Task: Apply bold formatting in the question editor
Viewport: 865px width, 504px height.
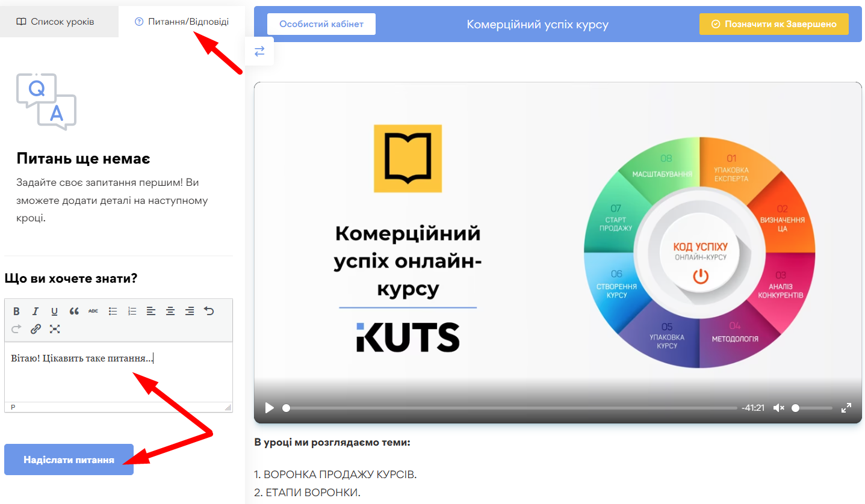Action: [16, 311]
